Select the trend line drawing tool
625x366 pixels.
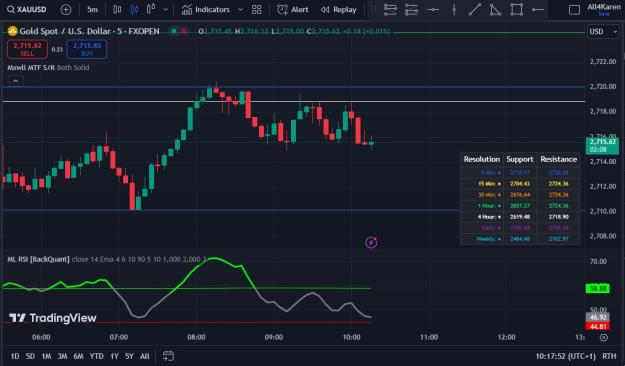coord(474,10)
